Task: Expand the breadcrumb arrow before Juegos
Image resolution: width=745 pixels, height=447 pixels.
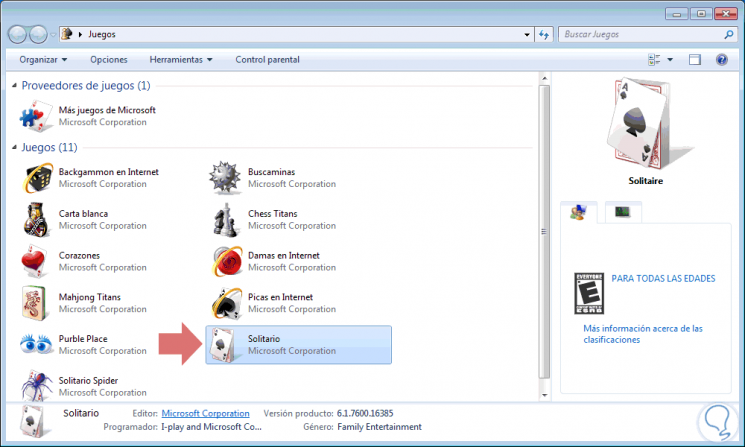Action: point(80,34)
